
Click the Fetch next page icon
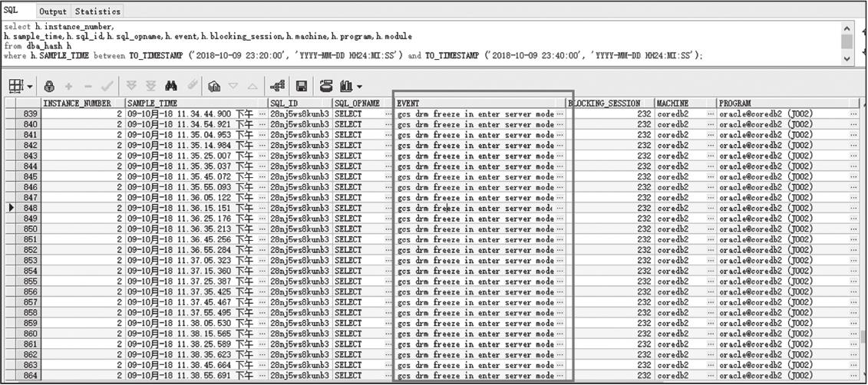coord(131,86)
